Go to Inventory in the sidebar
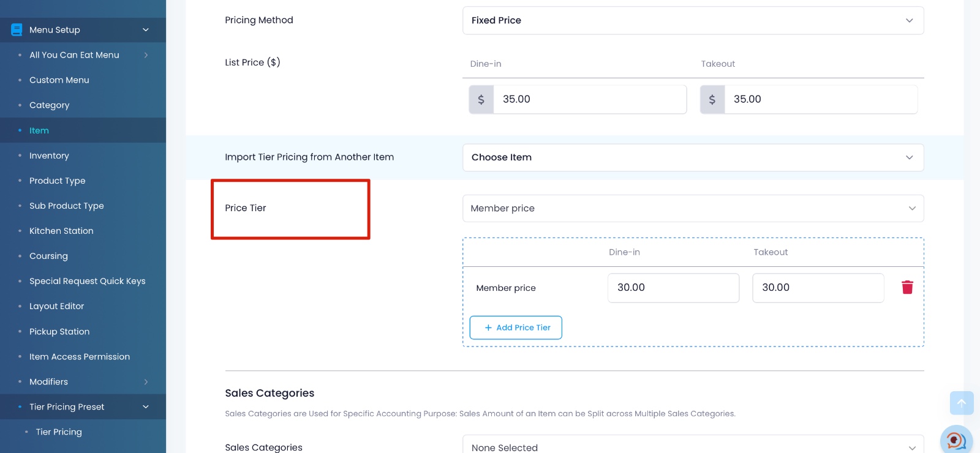 49,156
